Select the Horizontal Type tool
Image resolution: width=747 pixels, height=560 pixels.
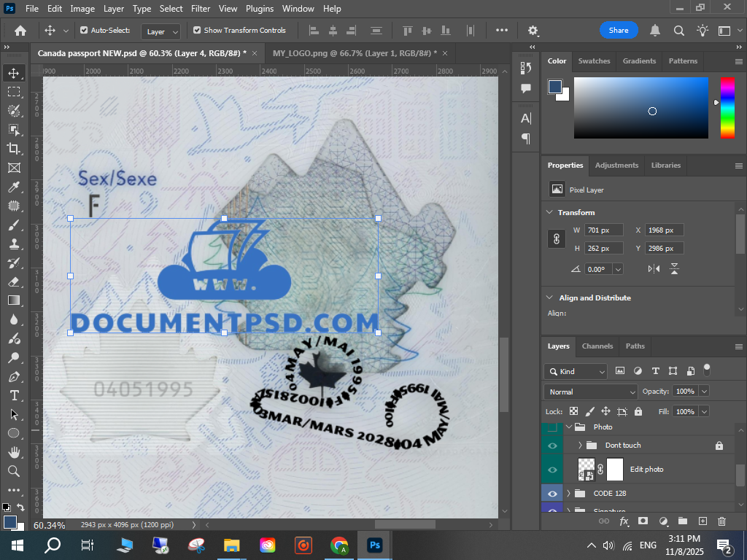(x=13, y=395)
